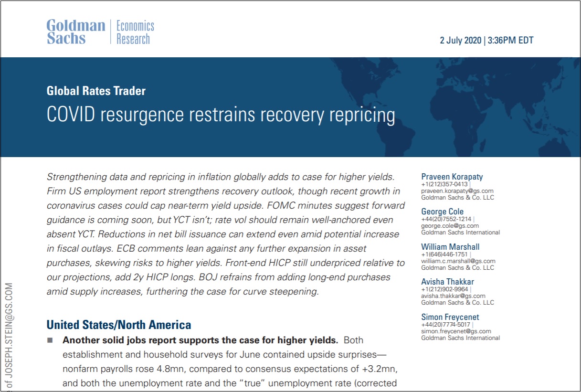Click phone number +1(646)446-1751
The image size is (581, 392).
click(x=444, y=254)
